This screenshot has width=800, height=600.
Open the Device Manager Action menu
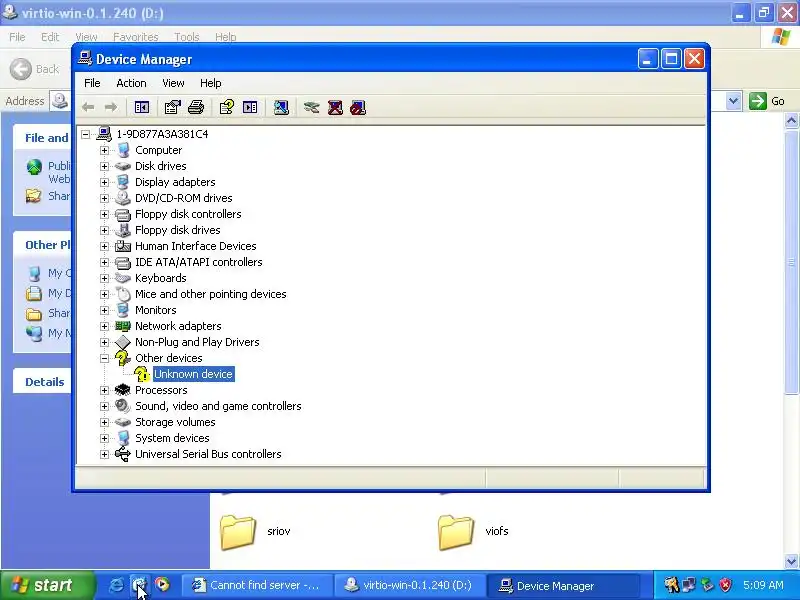tap(131, 83)
